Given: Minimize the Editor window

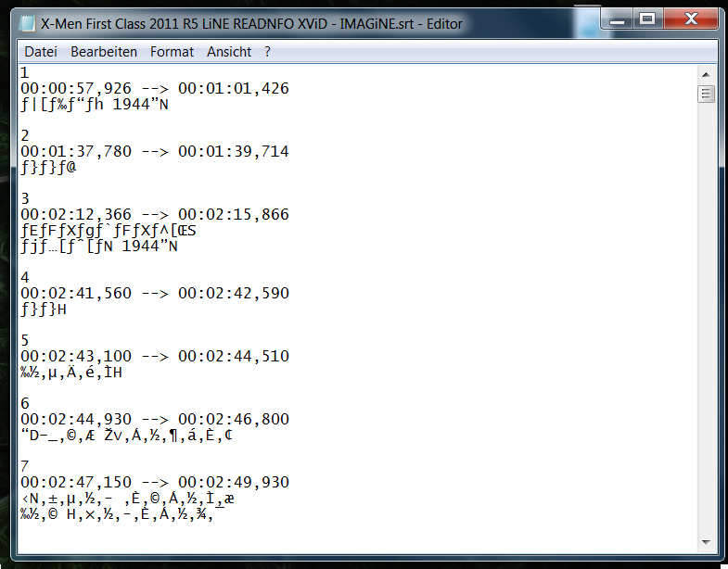Looking at the screenshot, I should 617,19.
